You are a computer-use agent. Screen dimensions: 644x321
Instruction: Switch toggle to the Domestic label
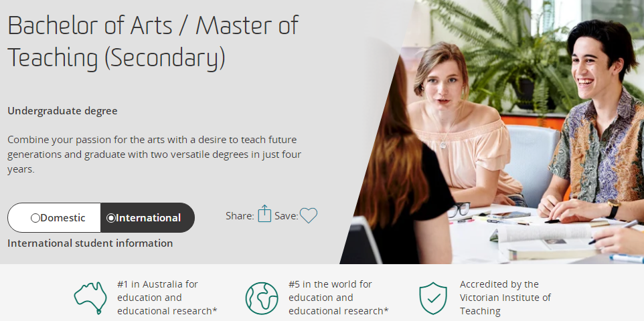coord(63,218)
